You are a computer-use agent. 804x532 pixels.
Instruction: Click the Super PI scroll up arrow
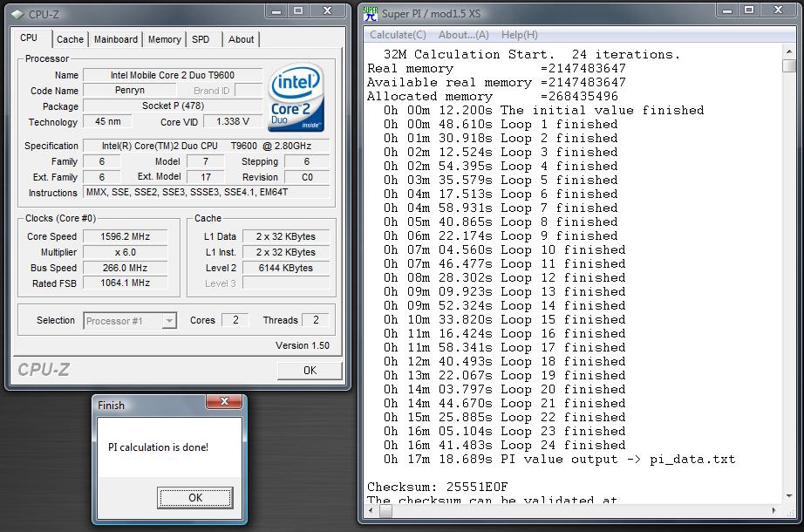[x=789, y=51]
